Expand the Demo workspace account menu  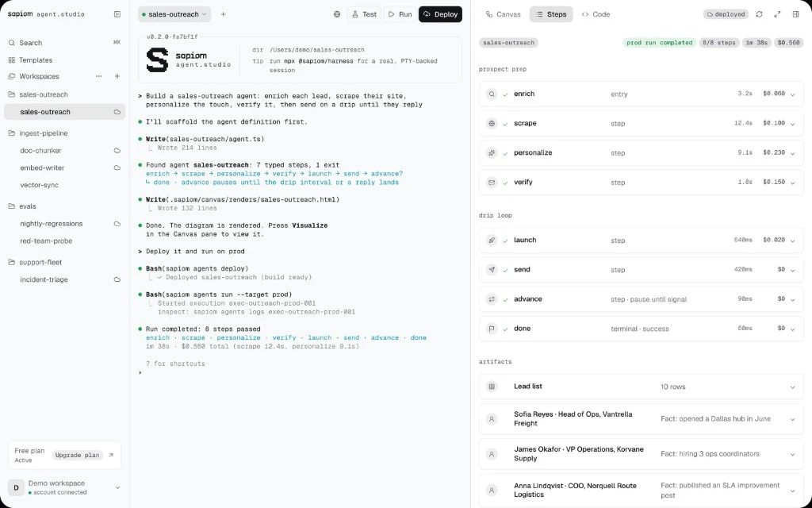pos(117,488)
